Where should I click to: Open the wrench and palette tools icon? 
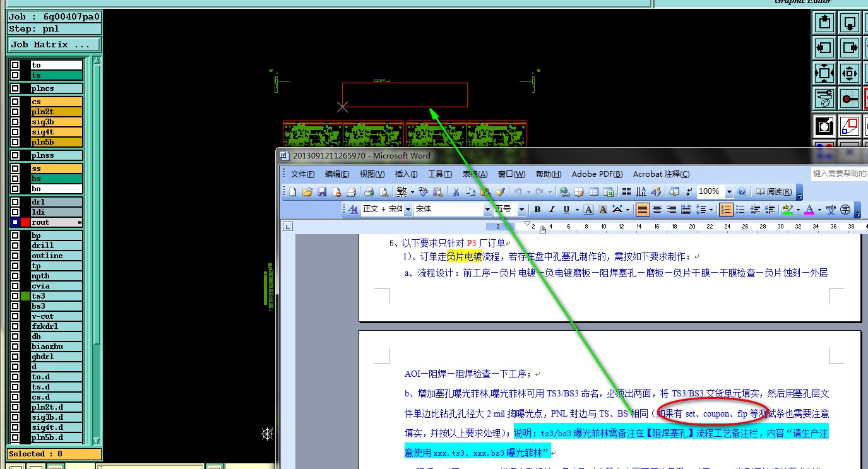tap(824, 98)
